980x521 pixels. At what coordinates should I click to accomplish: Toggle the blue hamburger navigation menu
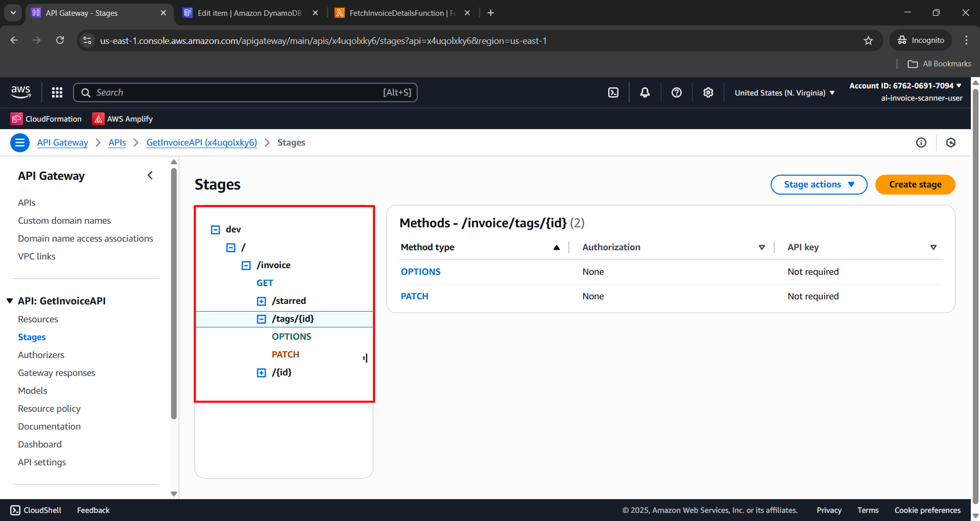click(20, 143)
